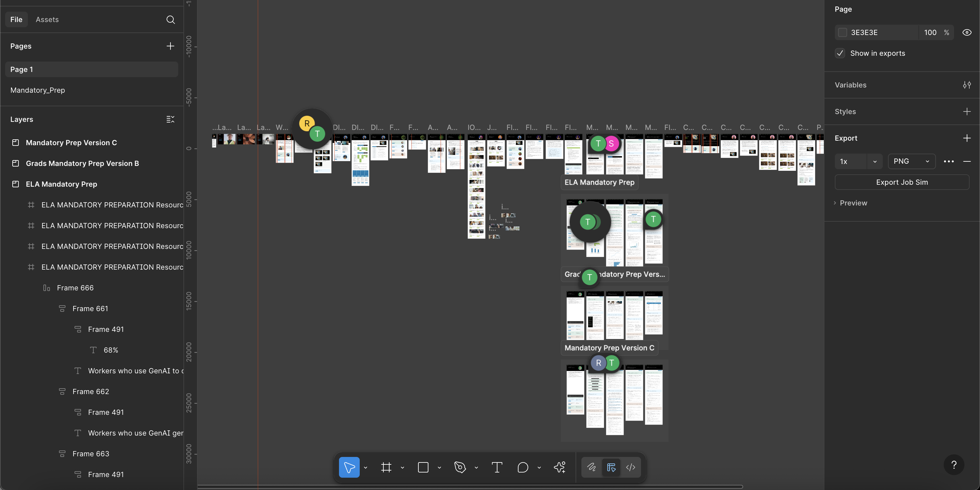Toggle Draw mode in the toolbar
The image size is (980, 490).
[591, 467]
